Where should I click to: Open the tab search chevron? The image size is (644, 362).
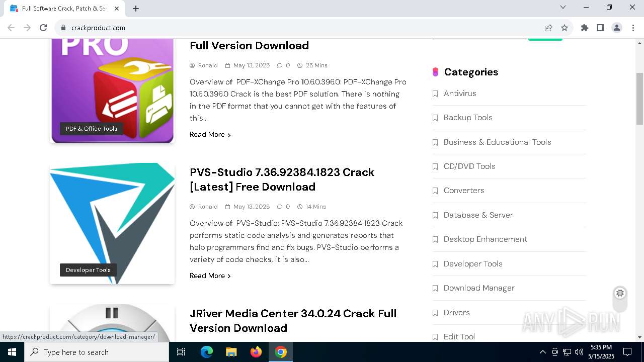[563, 7]
